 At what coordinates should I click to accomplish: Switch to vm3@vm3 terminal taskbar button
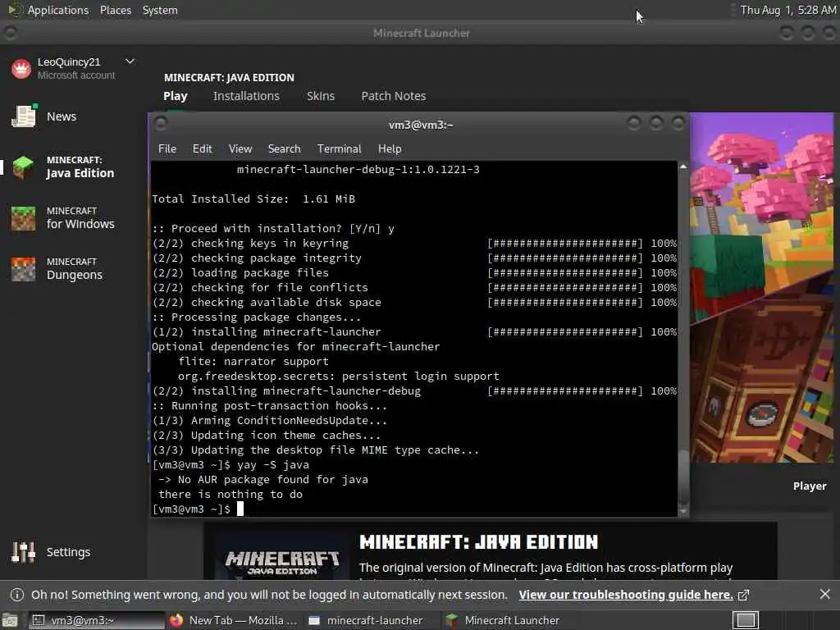point(97,620)
